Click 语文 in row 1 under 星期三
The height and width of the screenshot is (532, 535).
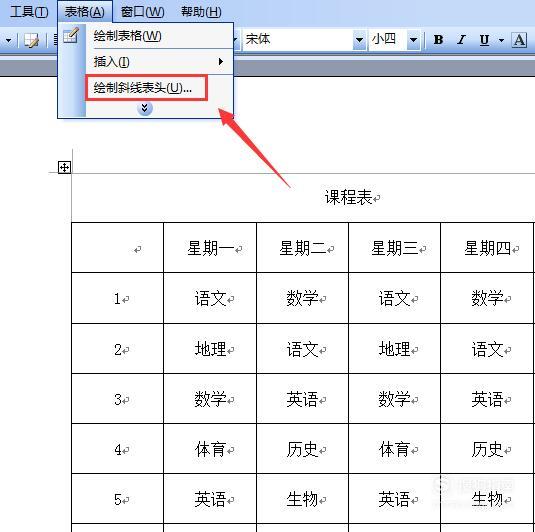point(394,298)
